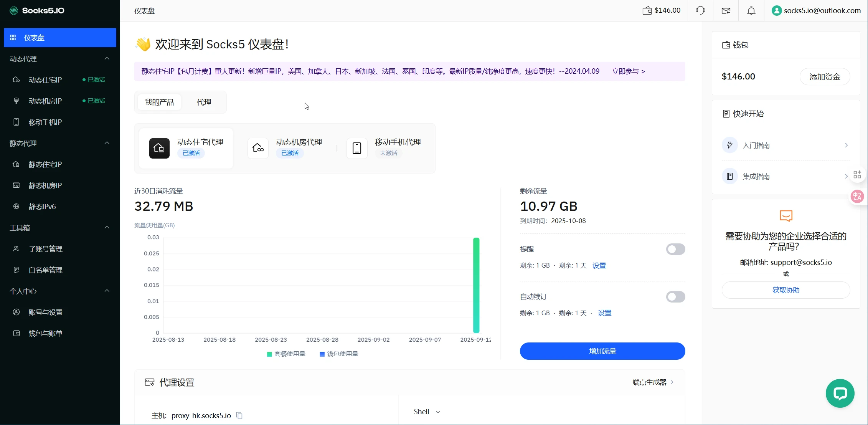Click 增加流量 button
The width and height of the screenshot is (868, 425).
click(602, 351)
